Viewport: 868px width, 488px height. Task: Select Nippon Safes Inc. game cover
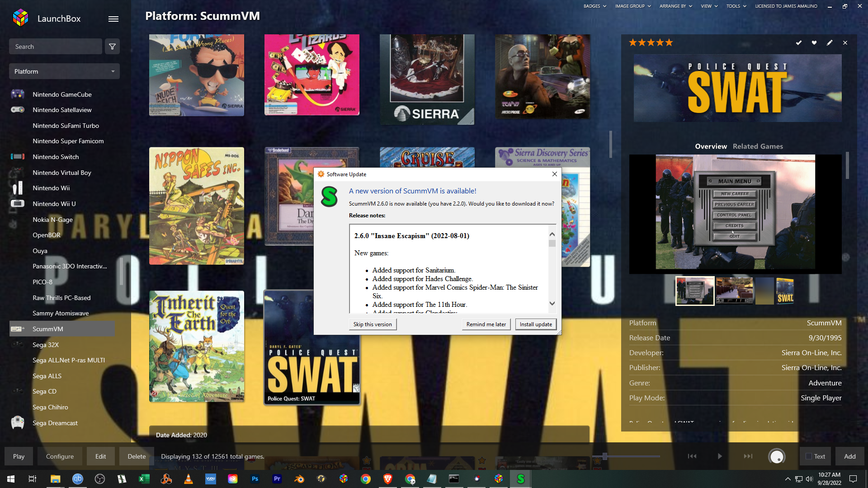point(197,206)
